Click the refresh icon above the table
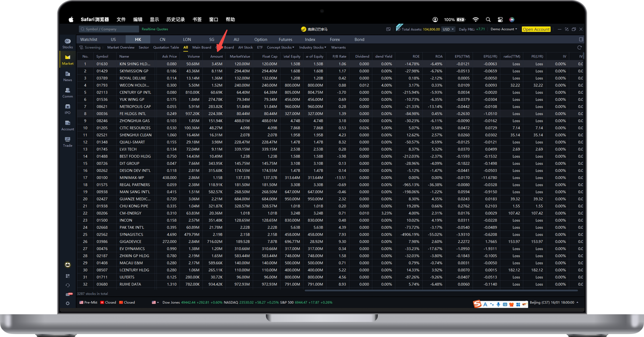This screenshot has height=337, width=644. [580, 48]
